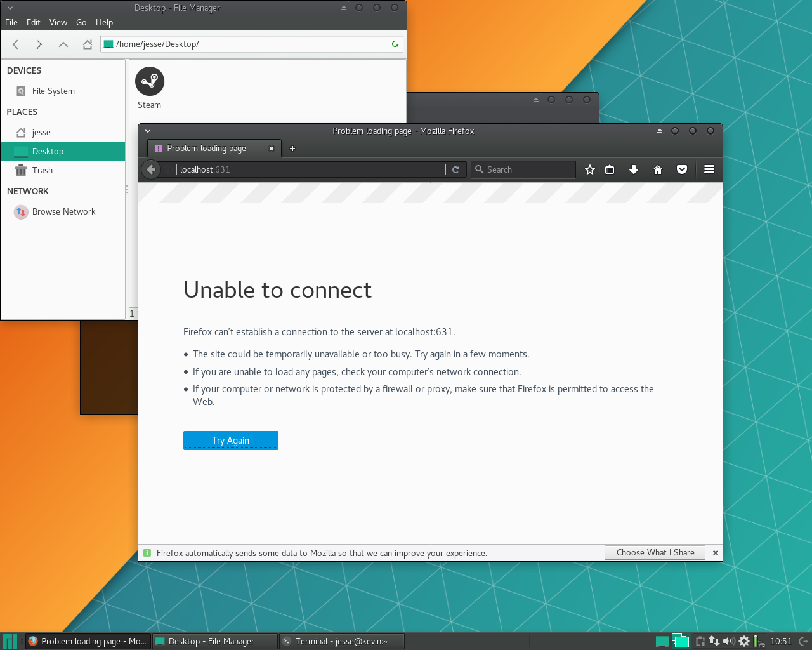Open the Steam launcher icon

[150, 82]
